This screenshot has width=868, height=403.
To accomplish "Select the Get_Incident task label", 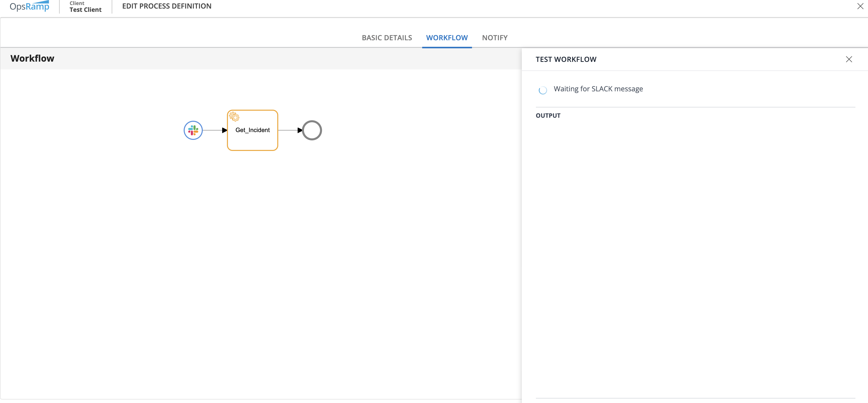I will point(252,130).
